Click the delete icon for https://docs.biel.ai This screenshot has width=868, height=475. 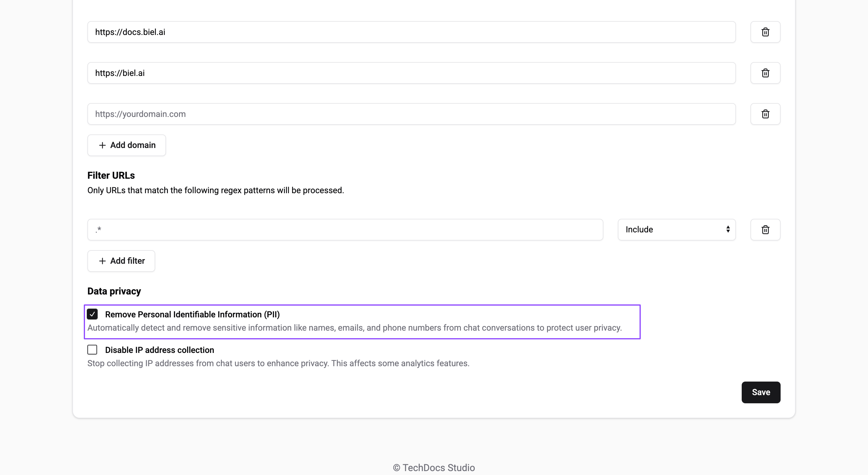click(765, 32)
